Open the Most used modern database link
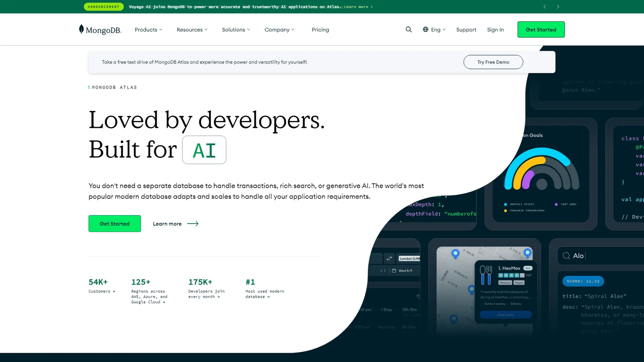 265,288
